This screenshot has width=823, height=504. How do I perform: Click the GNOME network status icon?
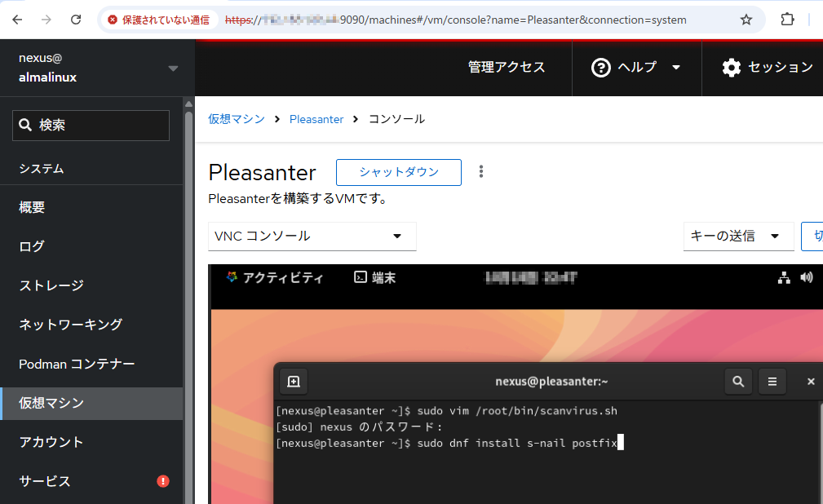[784, 278]
